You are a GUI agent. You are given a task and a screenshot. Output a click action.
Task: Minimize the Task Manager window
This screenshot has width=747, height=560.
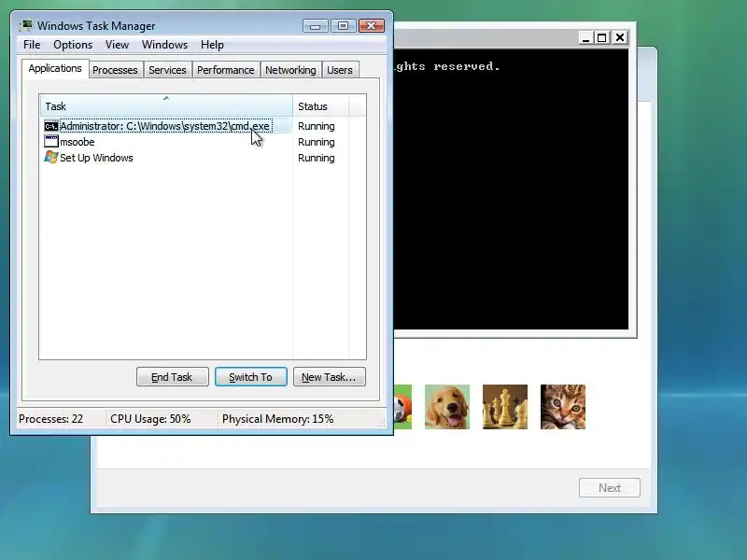(x=315, y=26)
